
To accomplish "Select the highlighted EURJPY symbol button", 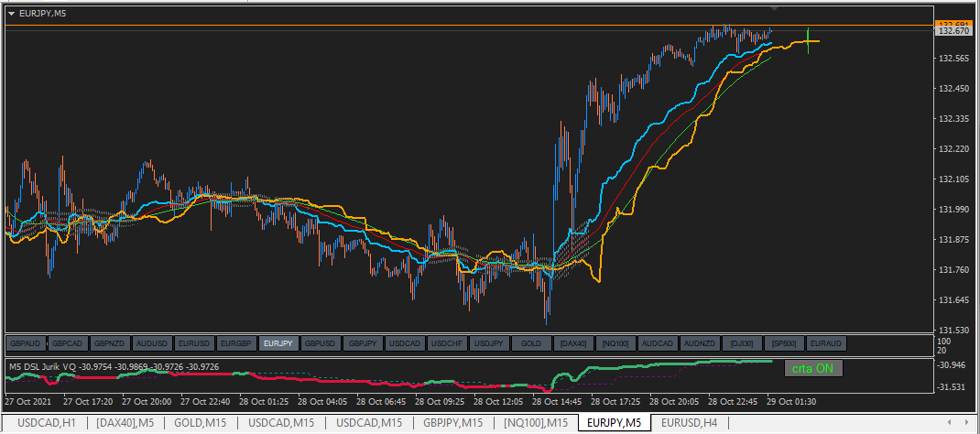I will click(278, 343).
